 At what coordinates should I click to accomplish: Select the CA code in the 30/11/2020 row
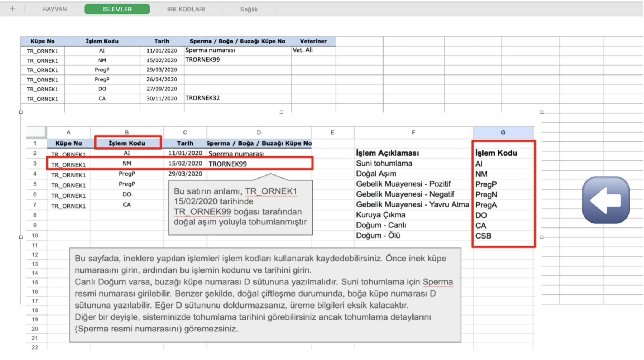[x=102, y=99]
